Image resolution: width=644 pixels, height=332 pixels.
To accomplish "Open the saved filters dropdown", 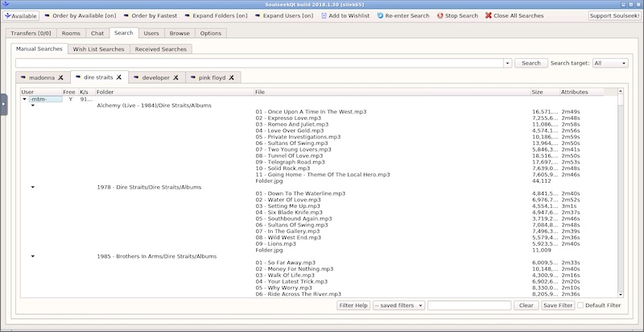I will pyautogui.click(x=398, y=305).
